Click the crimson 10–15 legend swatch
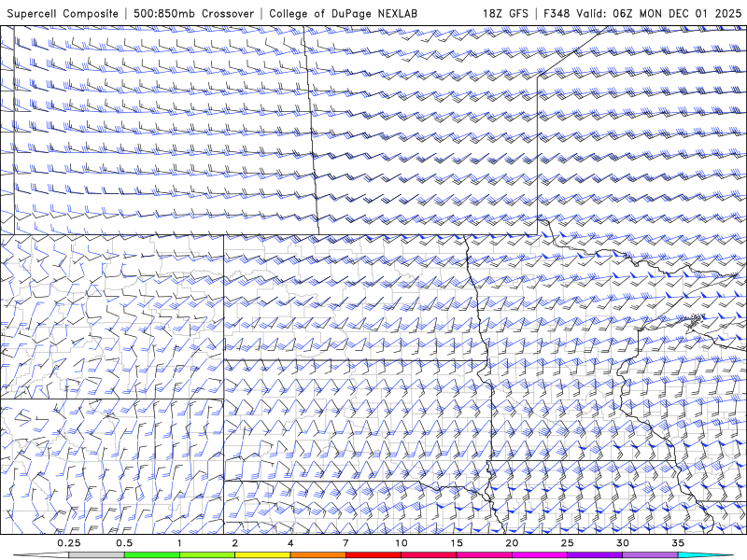747x560 pixels. pos(429,555)
